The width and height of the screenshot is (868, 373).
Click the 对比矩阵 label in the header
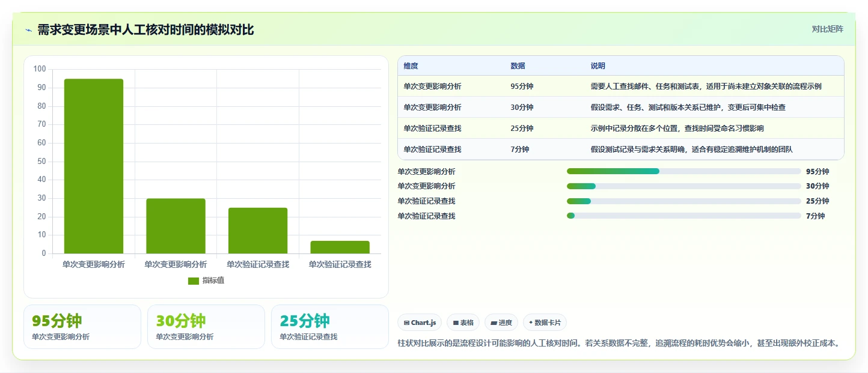click(x=827, y=29)
